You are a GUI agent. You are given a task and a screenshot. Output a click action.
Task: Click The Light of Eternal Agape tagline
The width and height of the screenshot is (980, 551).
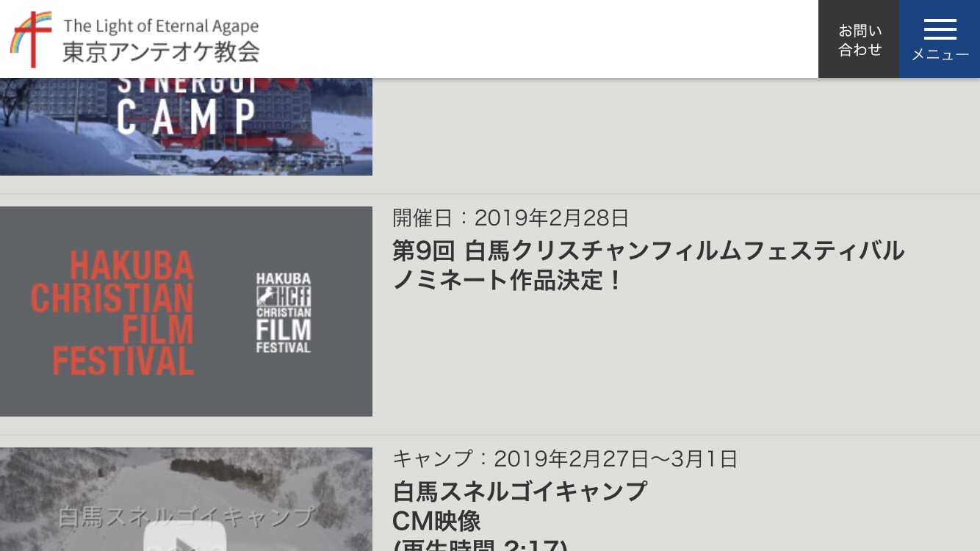click(161, 26)
